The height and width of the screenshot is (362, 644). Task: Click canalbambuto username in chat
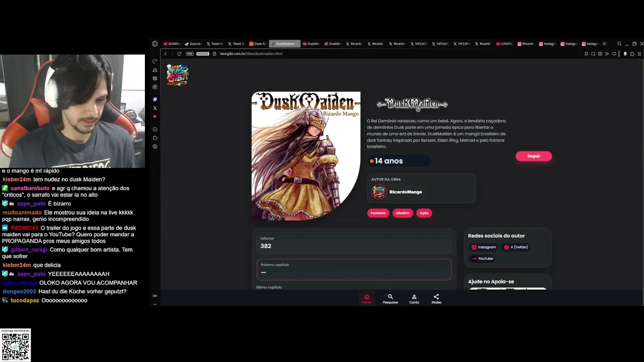30,188
